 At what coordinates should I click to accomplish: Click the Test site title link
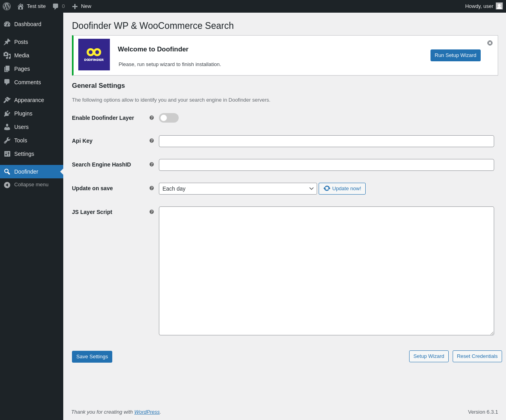pos(36,6)
